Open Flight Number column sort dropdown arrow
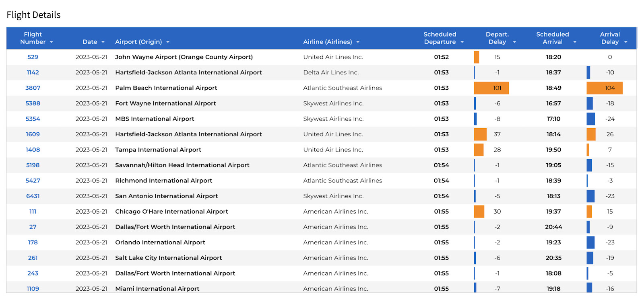644x300 pixels. point(52,42)
